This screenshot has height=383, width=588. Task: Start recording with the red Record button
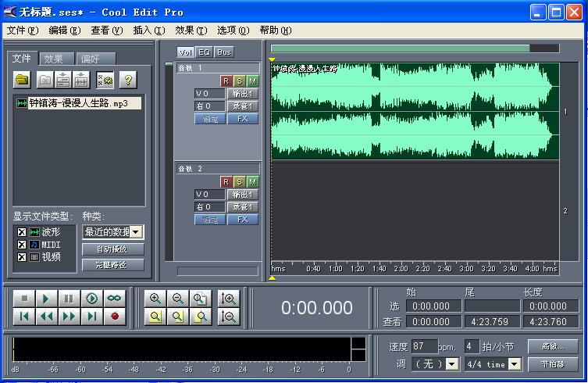(114, 317)
